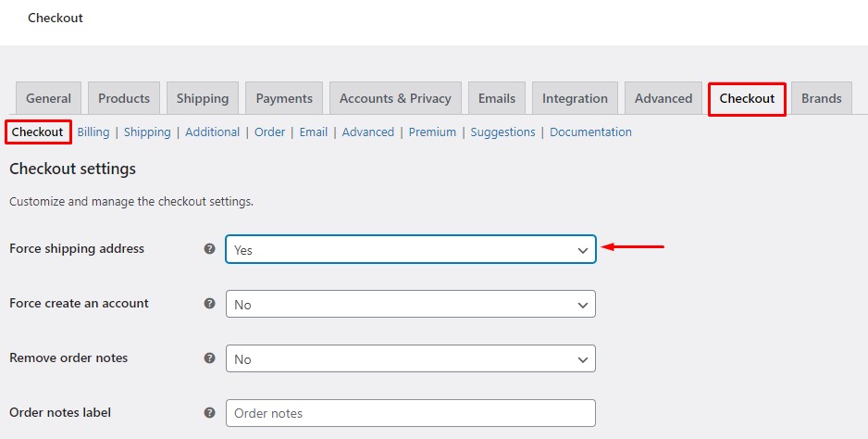The image size is (868, 439).
Task: Click help icon beside Force create an account
Action: click(209, 303)
